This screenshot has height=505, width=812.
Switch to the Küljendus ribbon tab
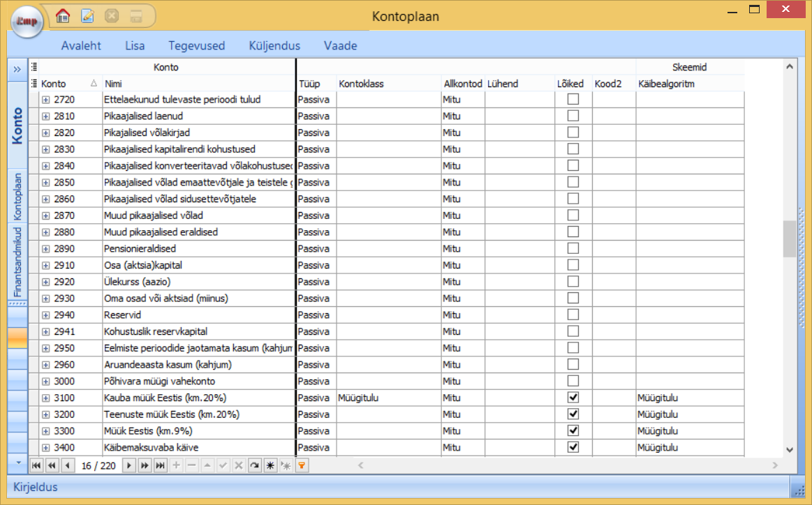coord(274,46)
